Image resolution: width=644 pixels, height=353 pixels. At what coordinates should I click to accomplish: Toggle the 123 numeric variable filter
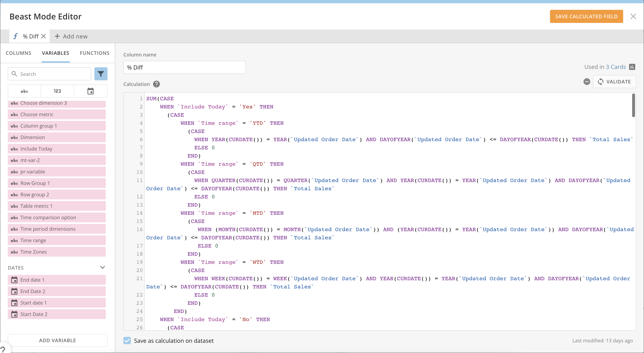pos(57,91)
